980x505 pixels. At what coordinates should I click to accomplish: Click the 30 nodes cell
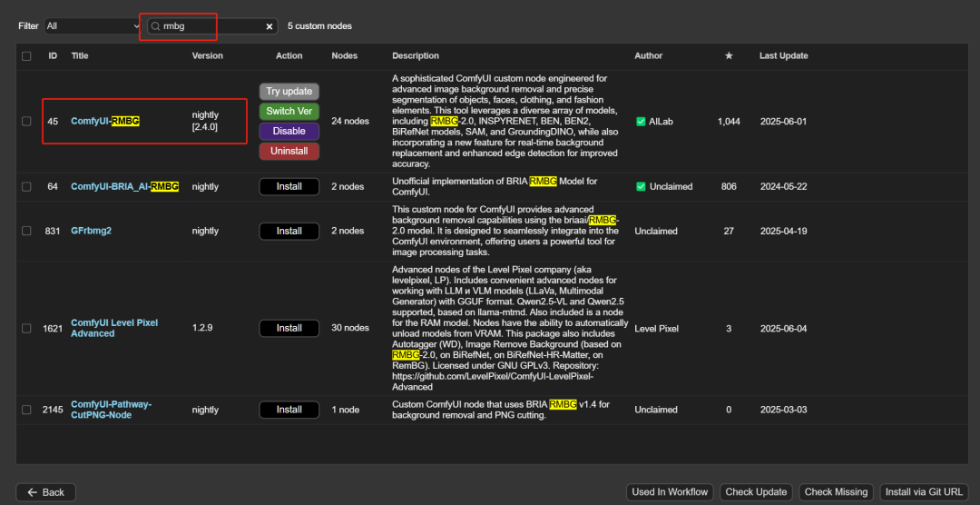[350, 328]
